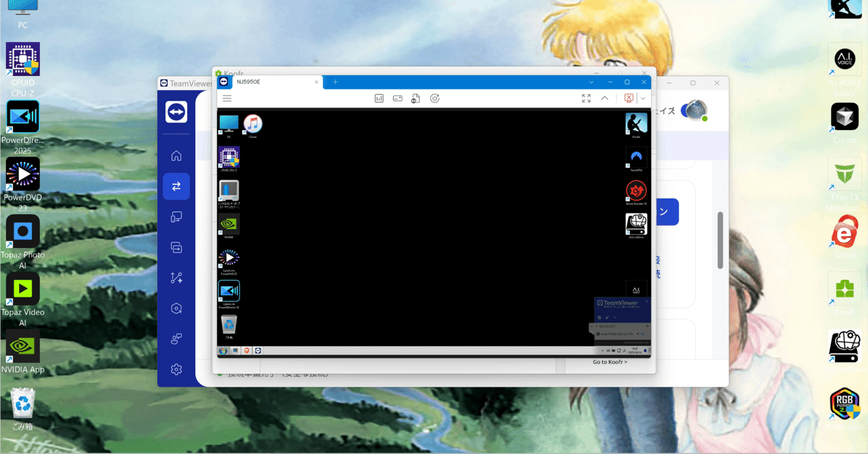Click the Go to Koofr link
Screen dimensions: 868x454
click(610, 362)
